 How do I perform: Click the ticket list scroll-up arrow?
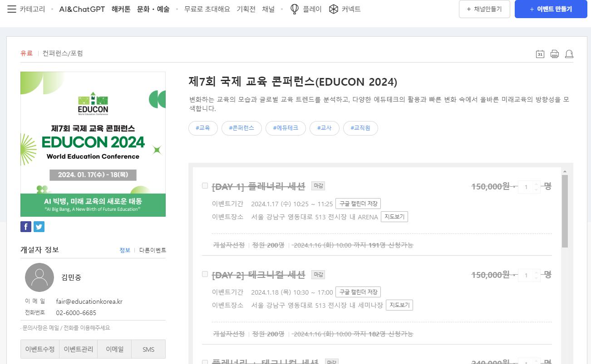click(565, 171)
